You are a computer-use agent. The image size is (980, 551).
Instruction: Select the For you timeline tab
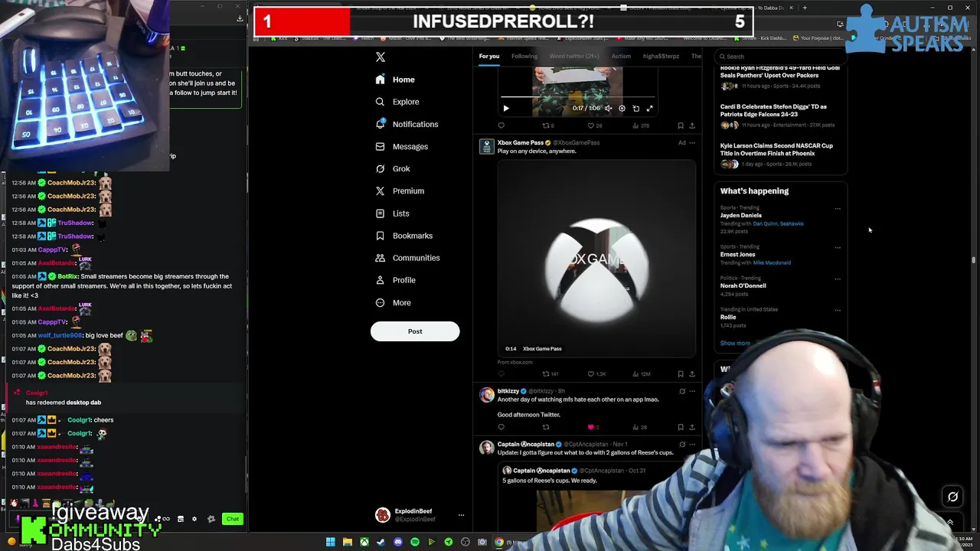point(489,56)
